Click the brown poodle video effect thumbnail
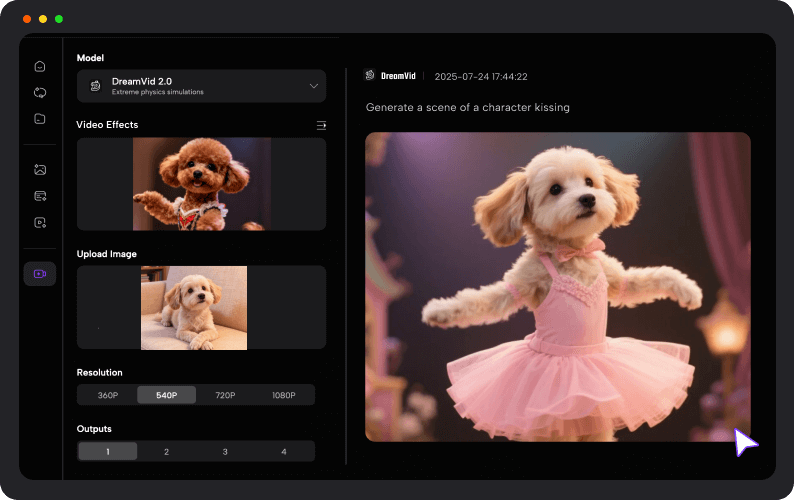The width and height of the screenshot is (794, 500). click(201, 184)
